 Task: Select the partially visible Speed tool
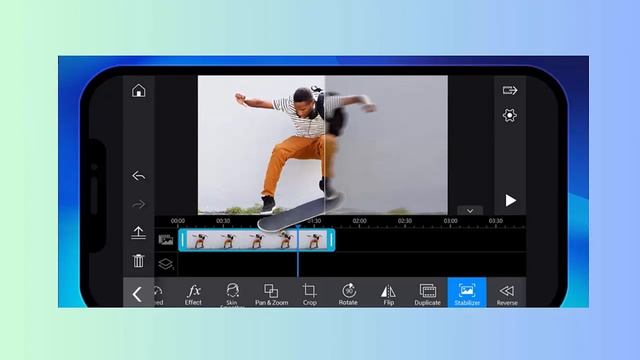(x=158, y=295)
